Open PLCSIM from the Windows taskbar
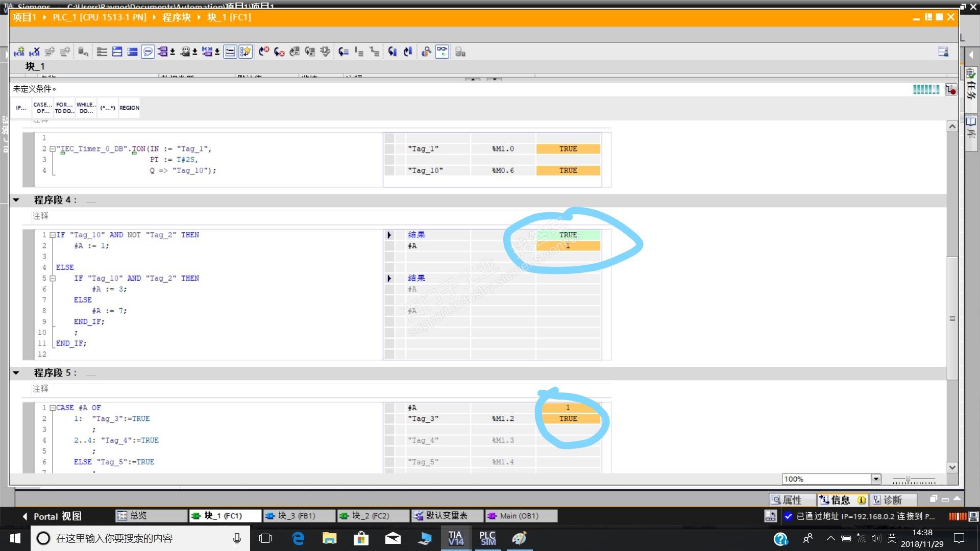 (487, 538)
